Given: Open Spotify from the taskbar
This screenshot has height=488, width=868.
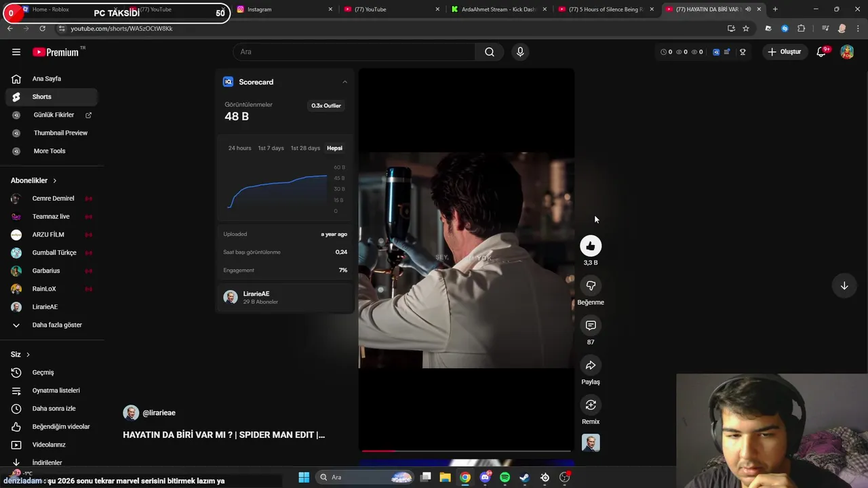Looking at the screenshot, I should (505, 477).
